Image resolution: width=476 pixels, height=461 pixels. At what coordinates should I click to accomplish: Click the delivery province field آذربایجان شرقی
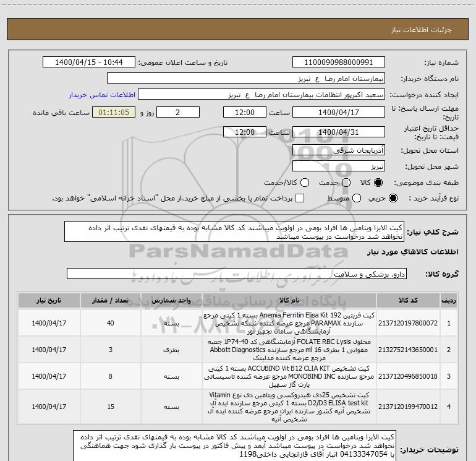[339, 150]
